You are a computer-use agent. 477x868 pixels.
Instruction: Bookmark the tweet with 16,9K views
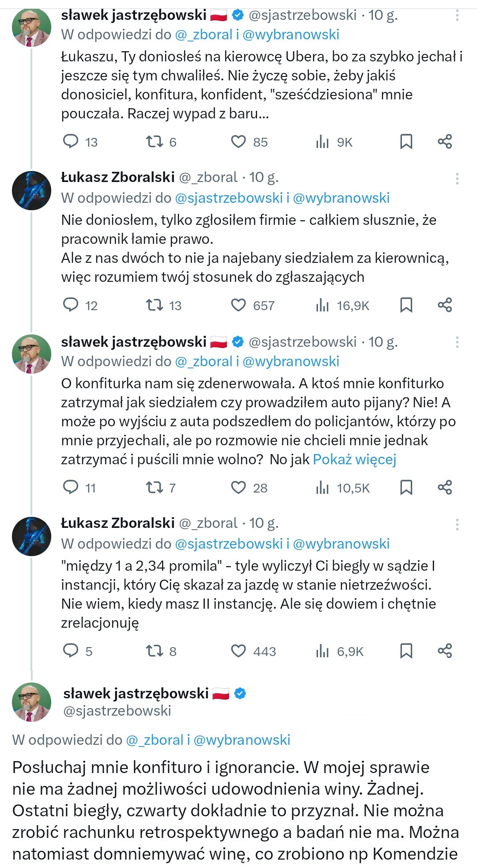tap(406, 305)
